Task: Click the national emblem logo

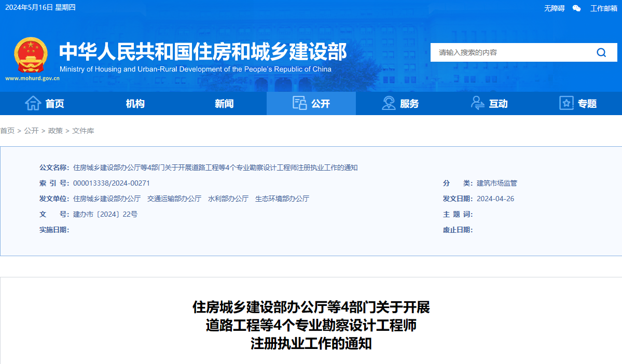Action: coord(31,55)
